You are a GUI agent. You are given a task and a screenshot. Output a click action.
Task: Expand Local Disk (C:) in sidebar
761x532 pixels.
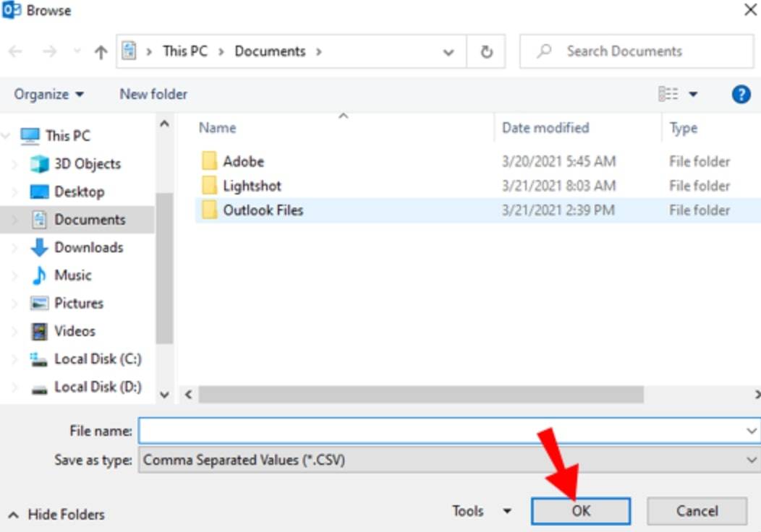pos(17,359)
